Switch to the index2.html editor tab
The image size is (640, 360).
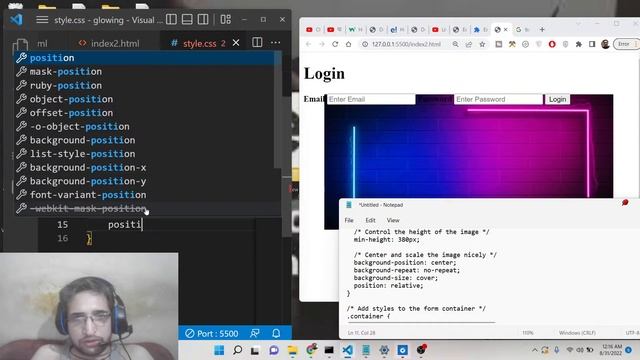point(109,43)
